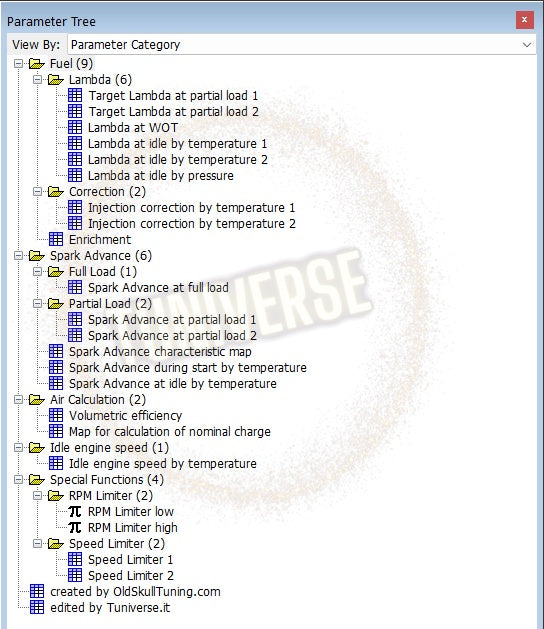Collapse the Fuel category node
The width and height of the screenshot is (544, 629).
click(x=18, y=64)
